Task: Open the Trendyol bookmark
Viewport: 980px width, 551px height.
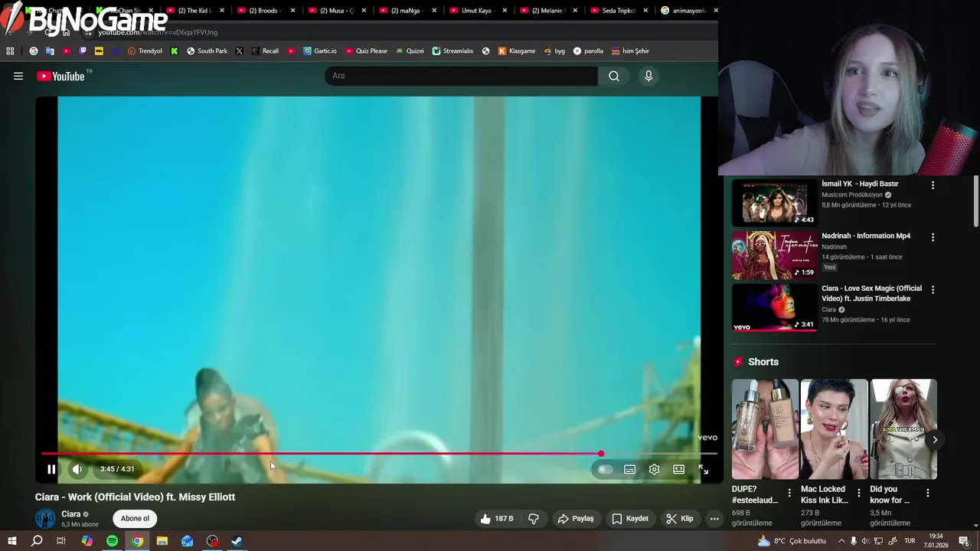Action: point(145,51)
